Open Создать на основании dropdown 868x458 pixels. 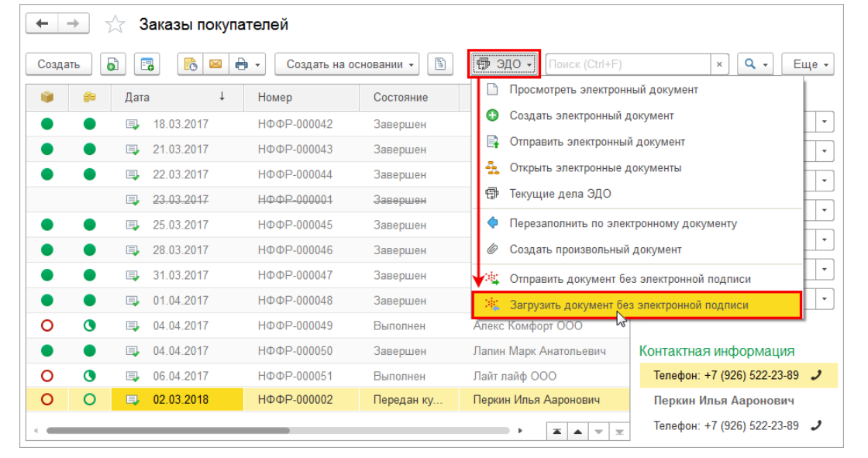(x=347, y=64)
